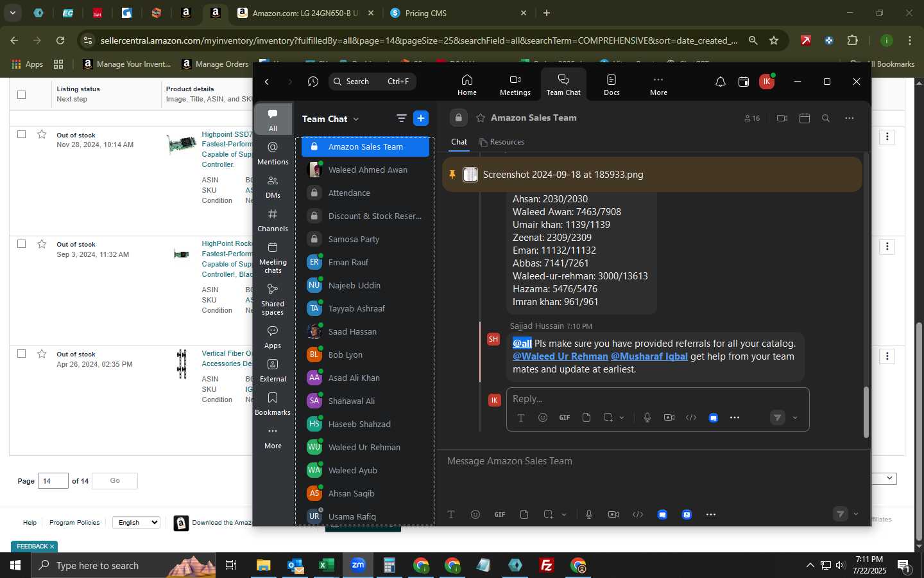Open Chrome's tab search dropdown arrow
924x578 pixels.
[x=12, y=13]
